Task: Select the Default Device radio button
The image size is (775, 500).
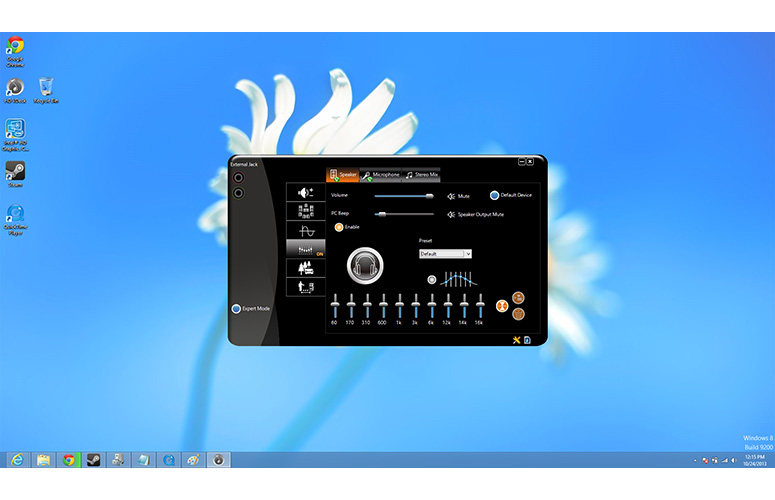Action: click(x=494, y=195)
